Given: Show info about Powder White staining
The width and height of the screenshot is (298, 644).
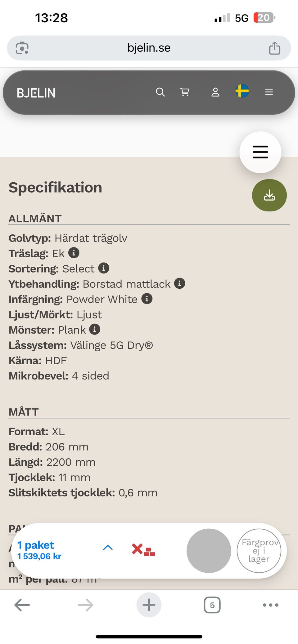Looking at the screenshot, I should [147, 299].
